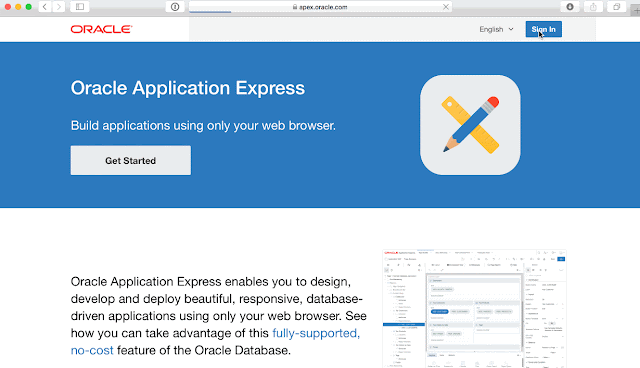Screen dimensions: 640x368
Task: Open the English language dropdown
Action: (x=496, y=29)
